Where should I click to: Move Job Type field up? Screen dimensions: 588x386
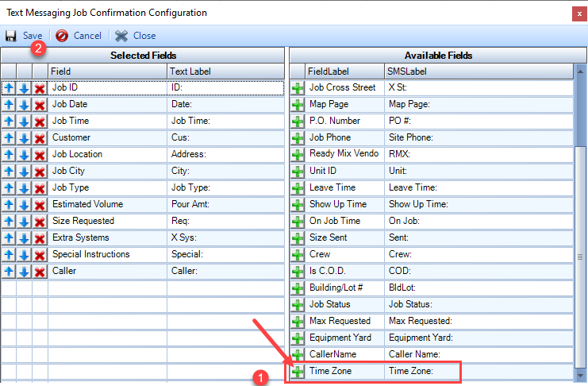click(9, 188)
